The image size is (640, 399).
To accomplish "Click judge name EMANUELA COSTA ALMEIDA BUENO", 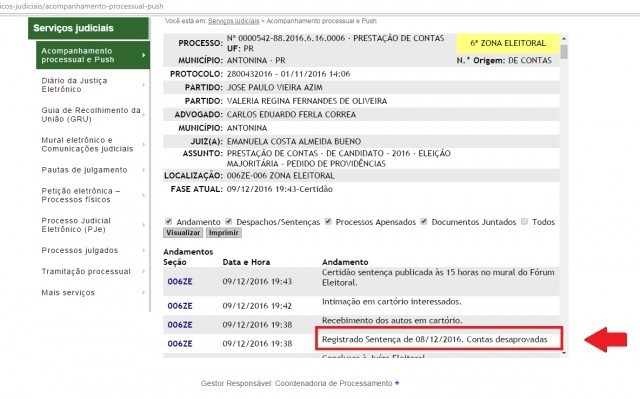I will 294,141.
